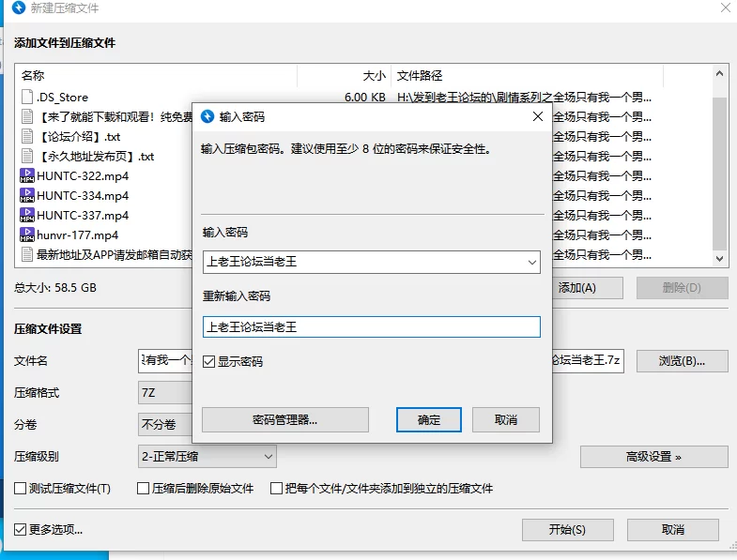Click the hunvr-177.mp4 video icon
The width and height of the screenshot is (737, 560).
point(27,235)
